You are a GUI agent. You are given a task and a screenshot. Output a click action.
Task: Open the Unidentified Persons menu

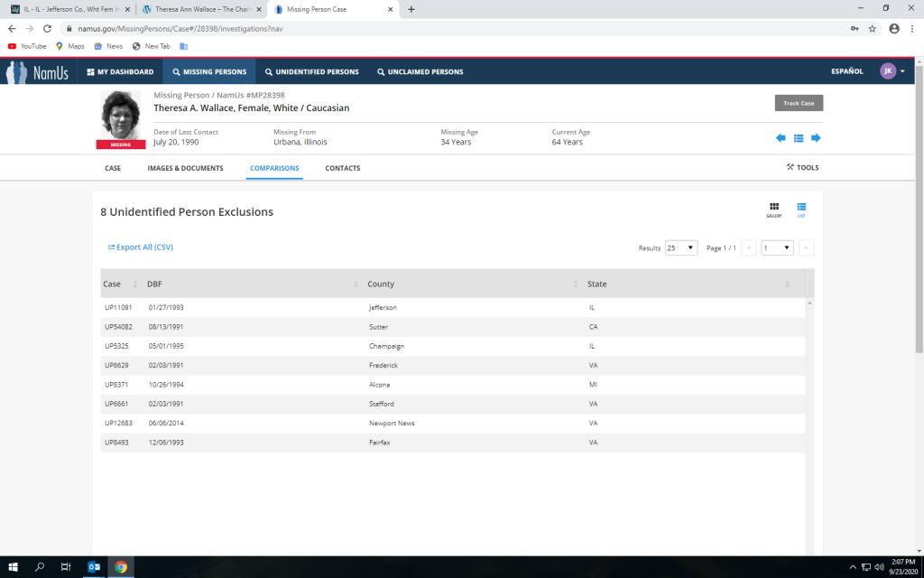click(311, 71)
